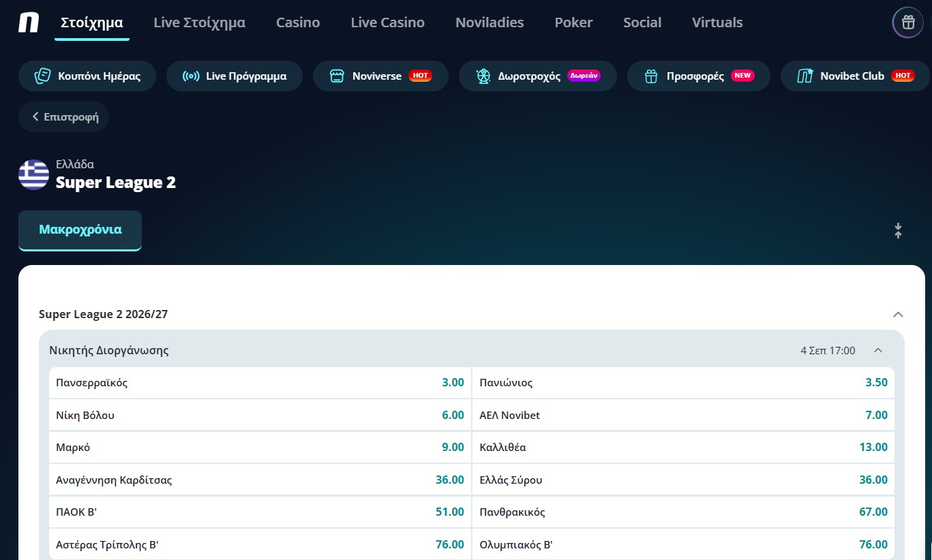Open the Noviverse shortcut

click(380, 76)
